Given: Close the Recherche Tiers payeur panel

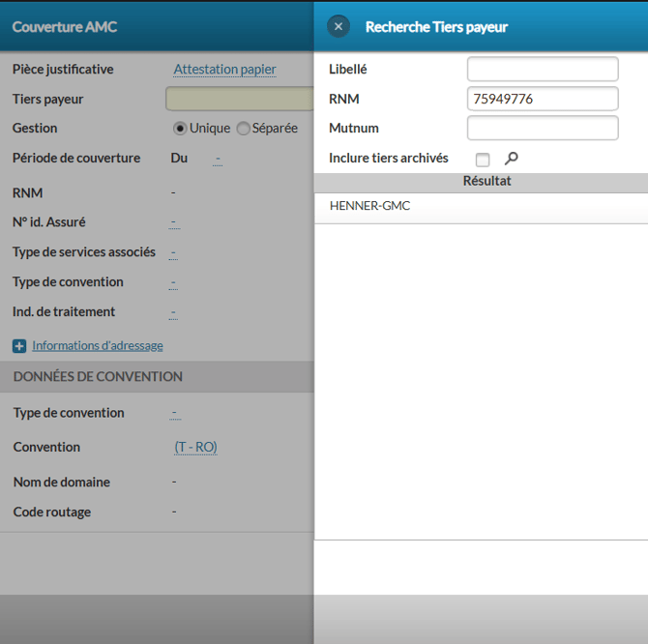Looking at the screenshot, I should 338,27.
